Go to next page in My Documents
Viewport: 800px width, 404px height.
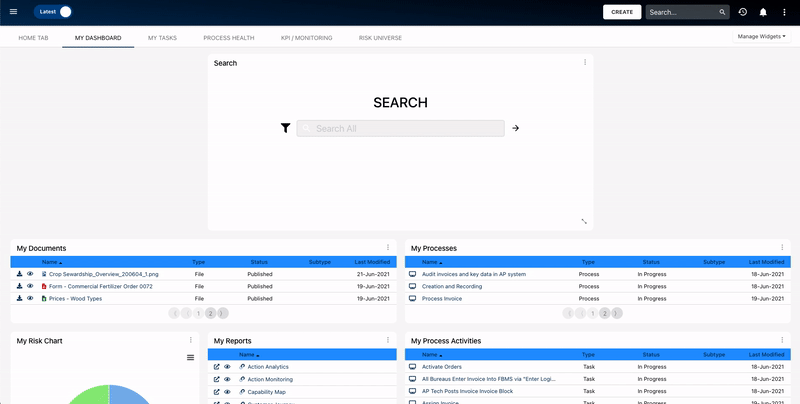pos(222,313)
